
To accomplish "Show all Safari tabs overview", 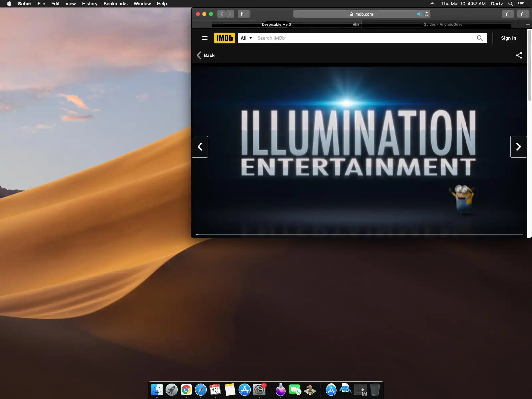I will (x=523, y=14).
